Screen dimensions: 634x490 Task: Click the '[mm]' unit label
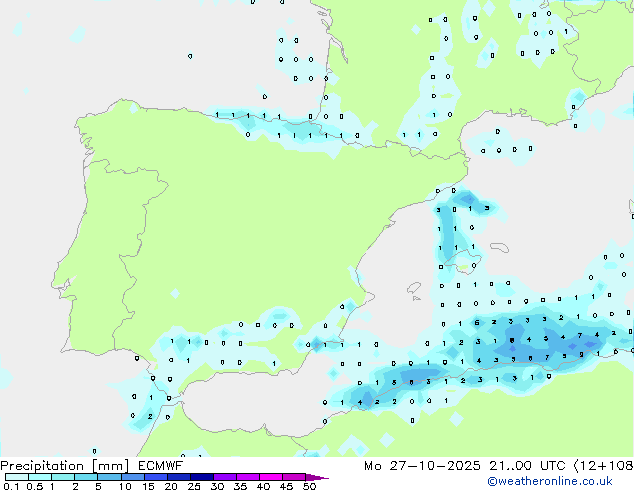tap(111, 466)
